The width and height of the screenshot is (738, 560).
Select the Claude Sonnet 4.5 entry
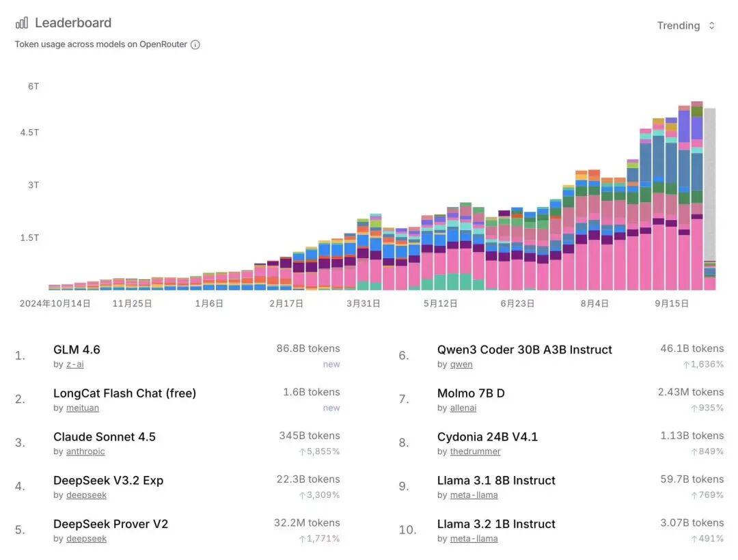pos(105,436)
